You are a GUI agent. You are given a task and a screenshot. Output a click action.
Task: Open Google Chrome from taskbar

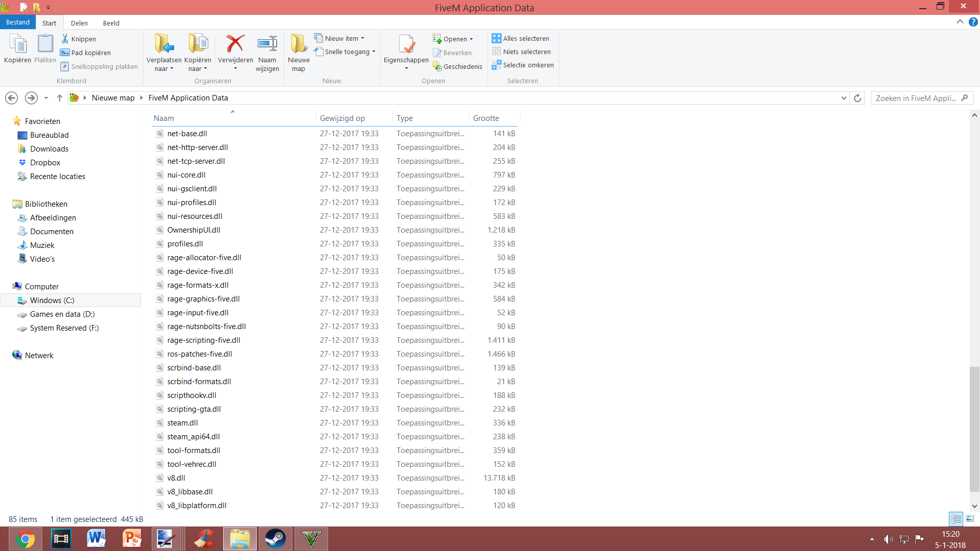[x=26, y=539]
